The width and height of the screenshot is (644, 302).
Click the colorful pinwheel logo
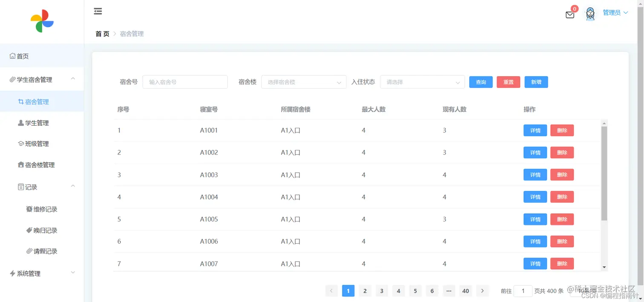42,21
